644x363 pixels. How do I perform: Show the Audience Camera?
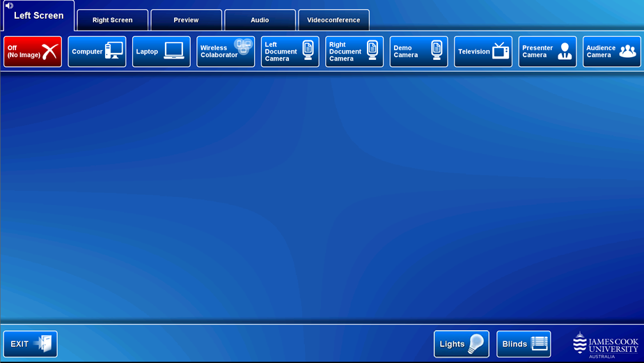[611, 52]
